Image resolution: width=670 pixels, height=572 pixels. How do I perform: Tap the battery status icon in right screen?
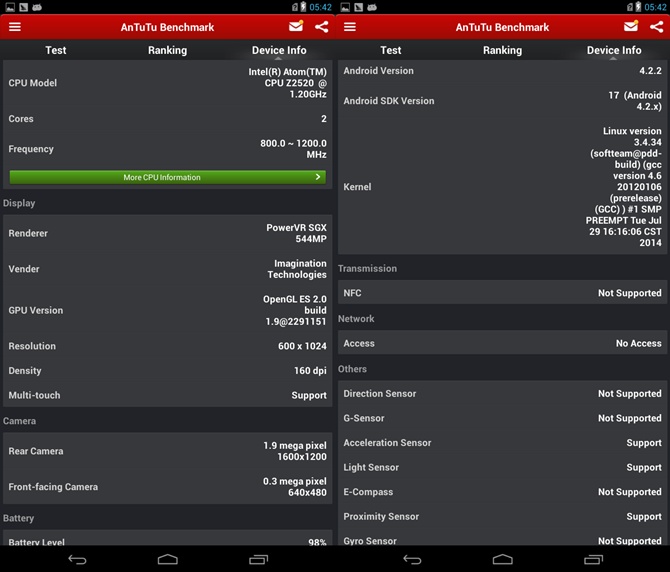(x=638, y=6)
